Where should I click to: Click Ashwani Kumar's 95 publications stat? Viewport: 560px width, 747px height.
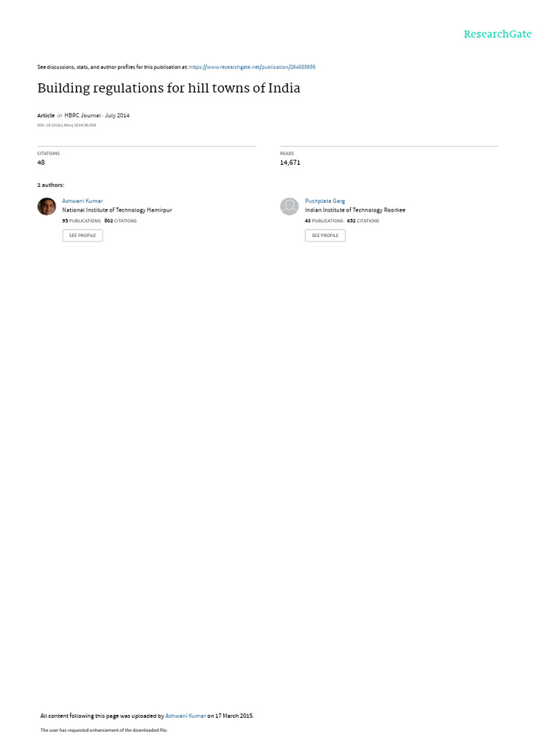click(x=82, y=221)
